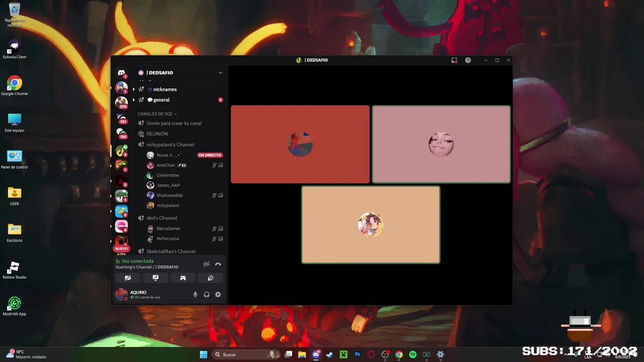Start an activity with the controller icon

tap(183, 278)
